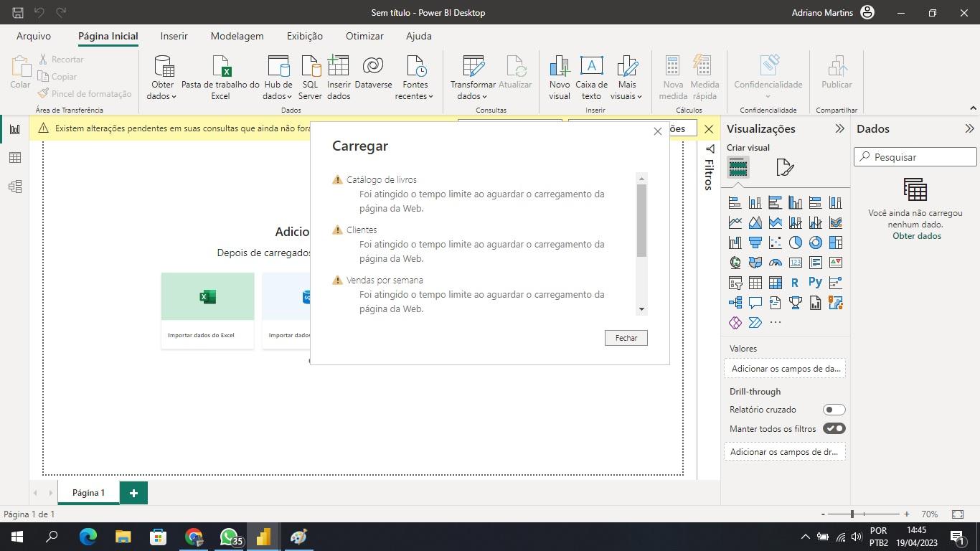Screen dimensions: 980x551
Task: Click the zoom in plus button
Action: (907, 514)
